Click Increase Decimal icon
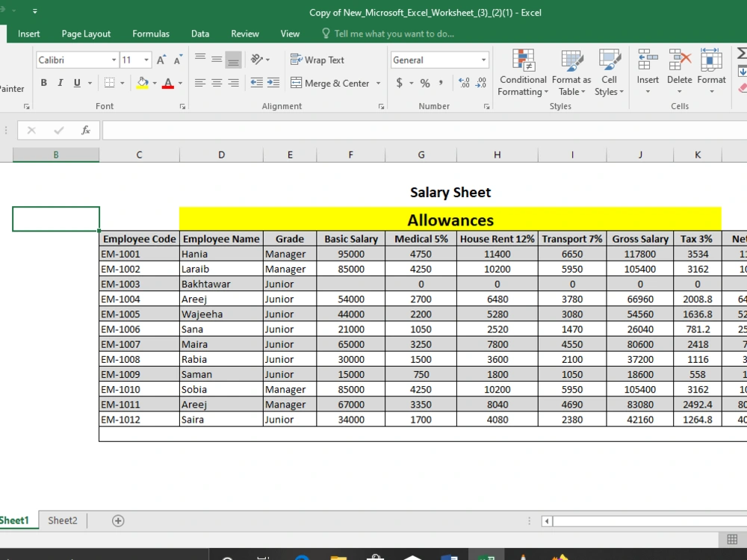The image size is (747, 560). 464,83
